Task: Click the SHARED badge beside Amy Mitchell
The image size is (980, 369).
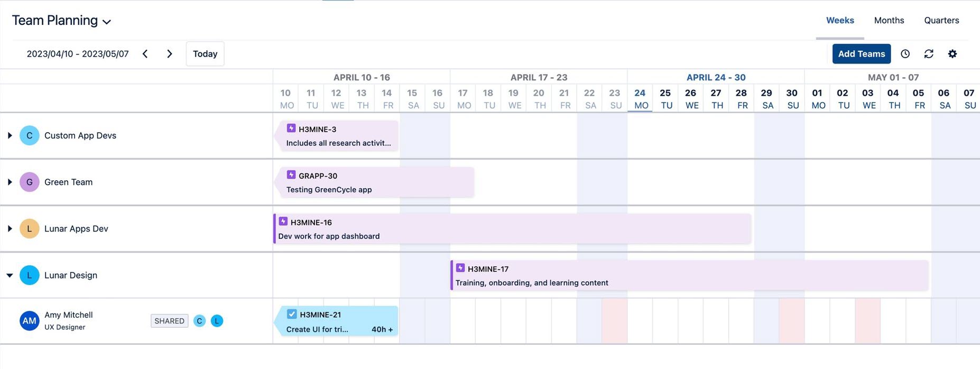Action: (x=169, y=321)
